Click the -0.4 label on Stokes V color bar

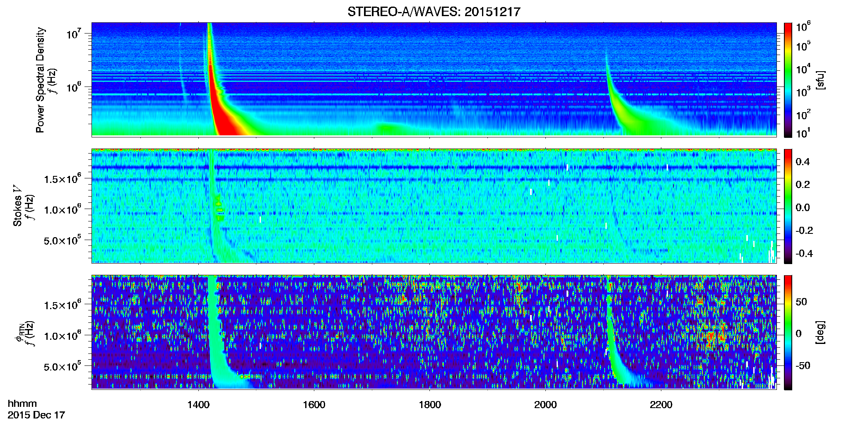pyautogui.click(x=804, y=253)
